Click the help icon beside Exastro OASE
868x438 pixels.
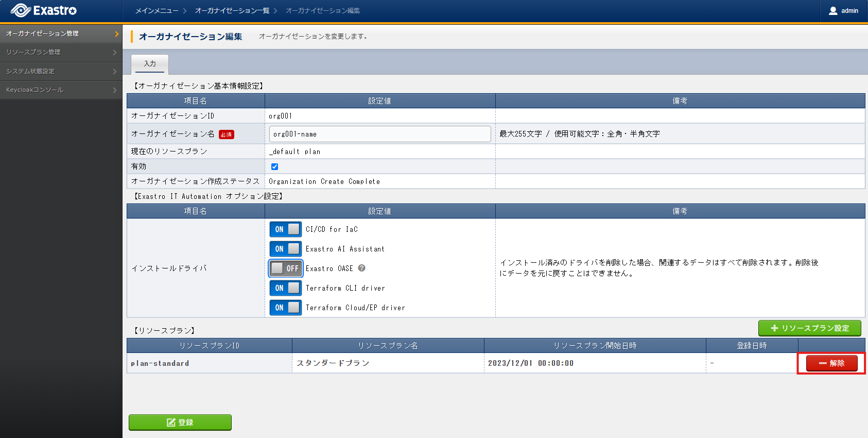click(x=361, y=268)
